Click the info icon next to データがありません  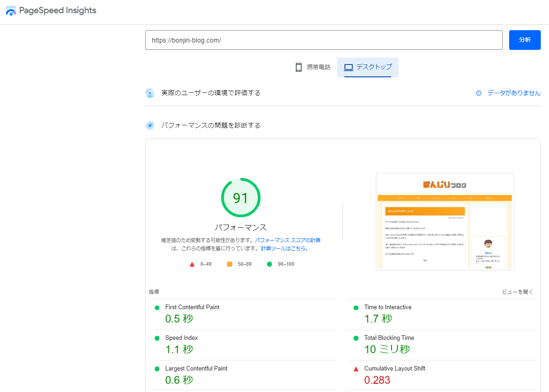pos(478,93)
